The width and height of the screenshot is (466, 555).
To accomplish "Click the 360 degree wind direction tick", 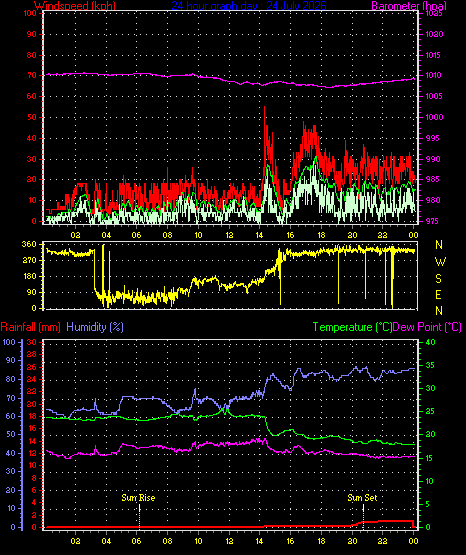I will coord(29,244).
